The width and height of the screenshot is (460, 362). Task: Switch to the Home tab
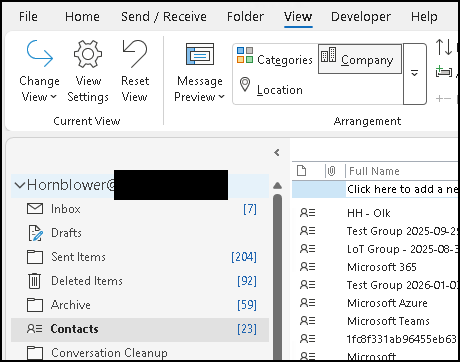click(82, 16)
